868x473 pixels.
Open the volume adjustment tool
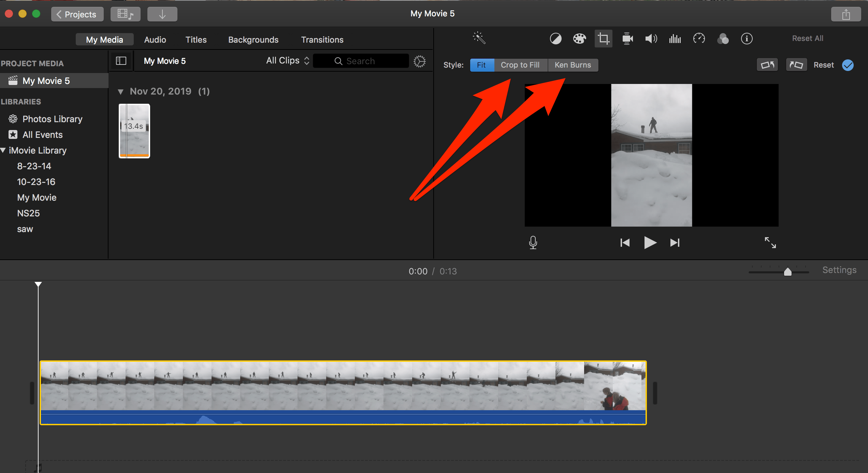651,39
